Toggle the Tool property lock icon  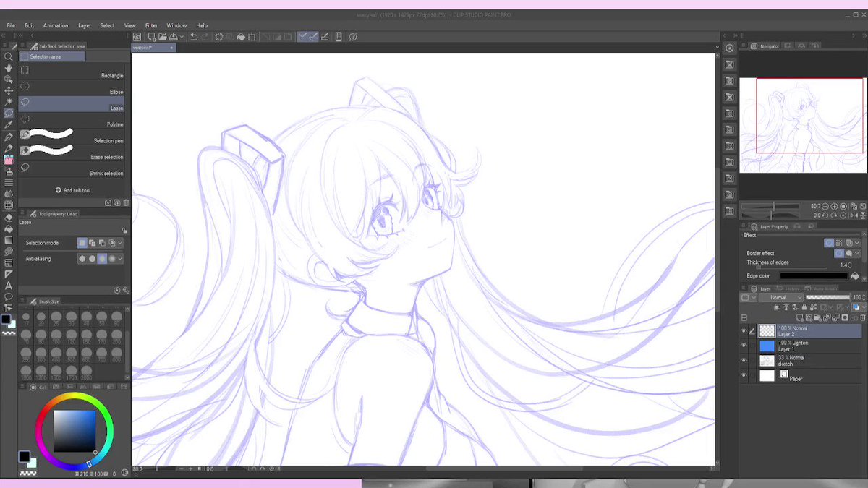pos(124,231)
